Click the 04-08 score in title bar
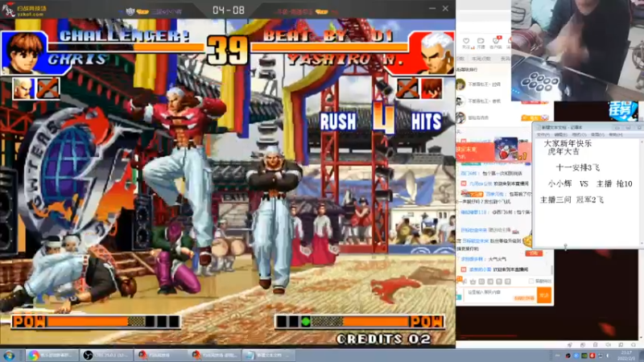Viewport: 644px width, 362px height. [229, 10]
